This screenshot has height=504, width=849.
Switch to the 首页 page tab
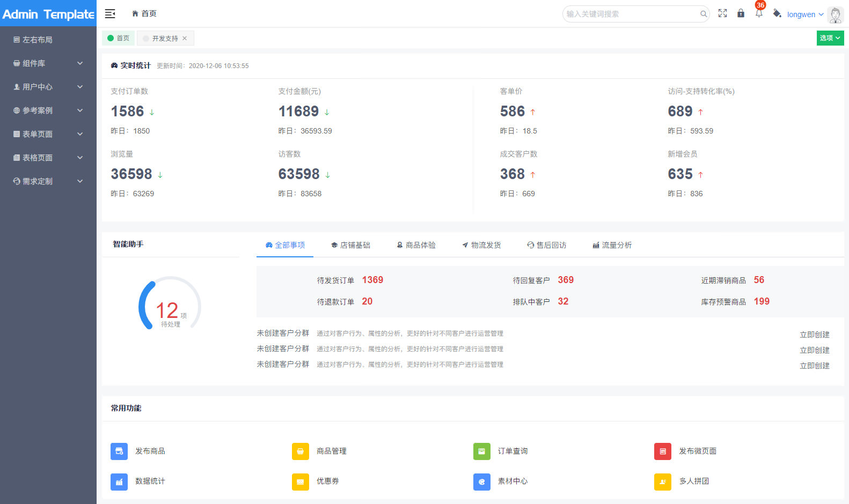coord(119,38)
